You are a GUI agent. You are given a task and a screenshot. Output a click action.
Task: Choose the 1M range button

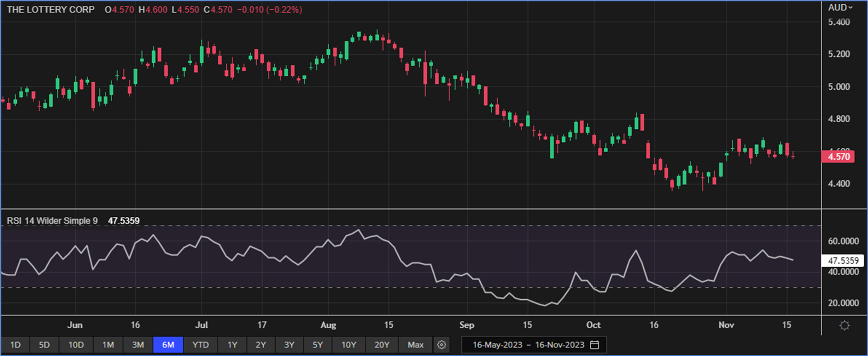108,345
